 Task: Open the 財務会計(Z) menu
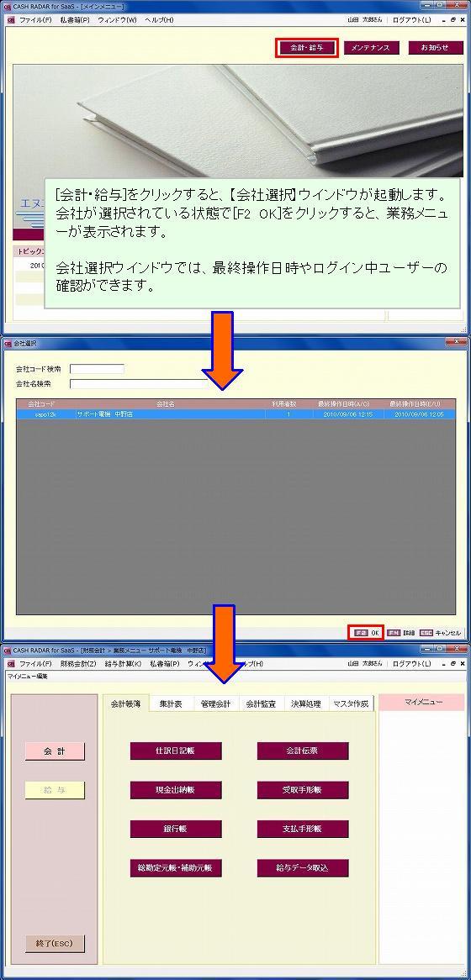[x=78, y=663]
